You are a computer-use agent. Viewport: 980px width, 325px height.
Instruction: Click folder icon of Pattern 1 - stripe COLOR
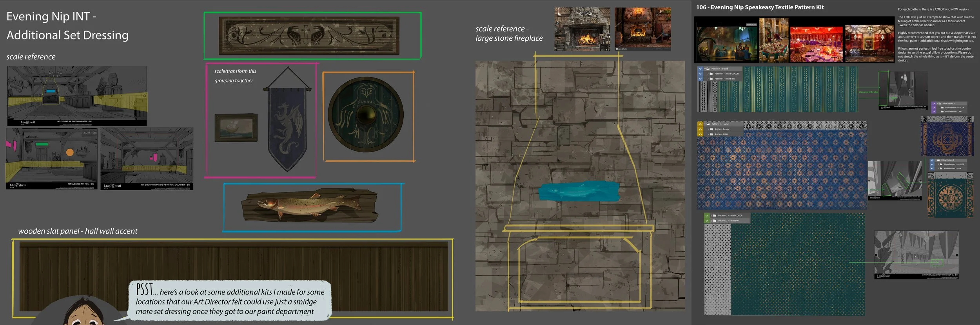pos(711,74)
